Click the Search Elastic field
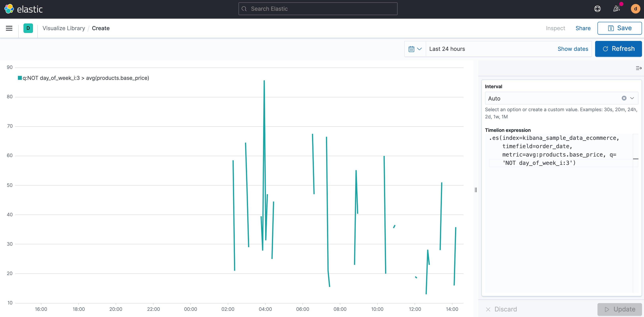The width and height of the screenshot is (644, 317). (x=317, y=9)
